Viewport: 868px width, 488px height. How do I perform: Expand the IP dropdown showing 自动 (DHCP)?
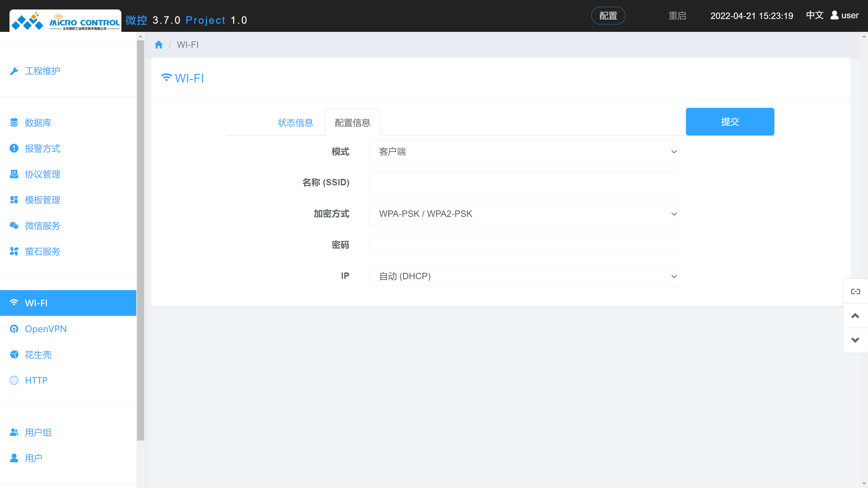tap(524, 276)
